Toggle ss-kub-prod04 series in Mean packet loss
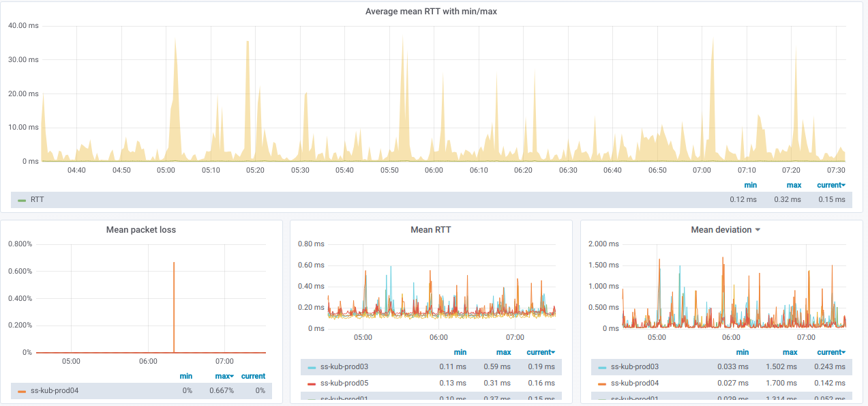 click(54, 391)
